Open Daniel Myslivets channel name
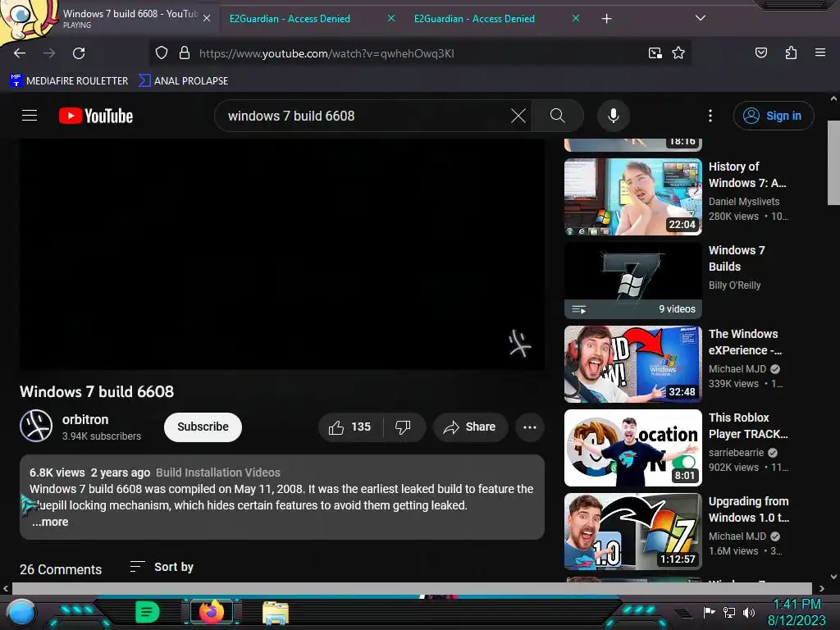840x630 pixels. [743, 202]
